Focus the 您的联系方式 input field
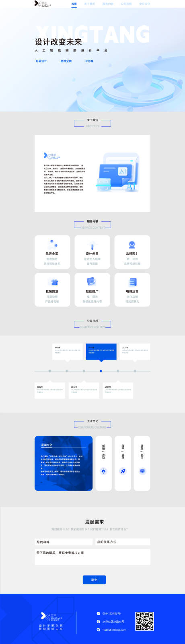This screenshot has width=185, height=644. tap(123, 542)
